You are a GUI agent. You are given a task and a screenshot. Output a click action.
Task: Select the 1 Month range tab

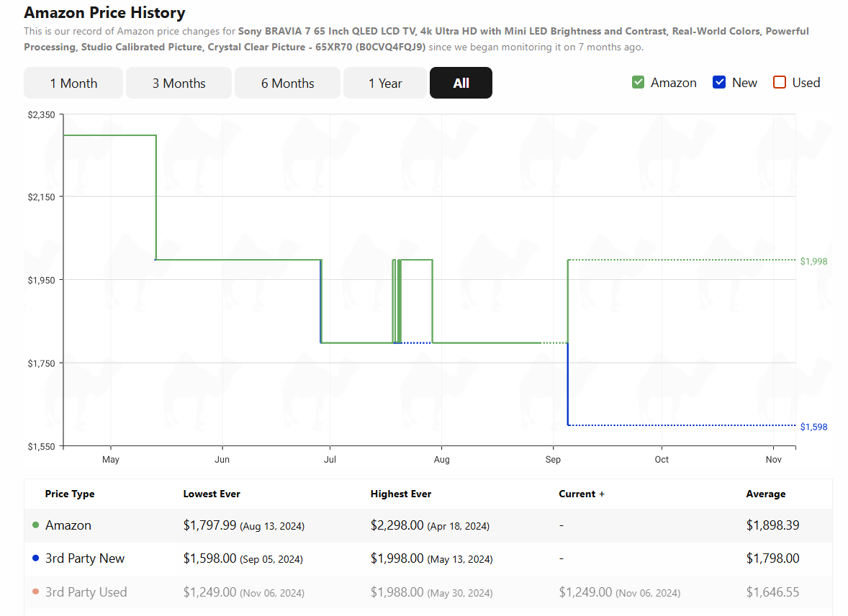click(73, 83)
